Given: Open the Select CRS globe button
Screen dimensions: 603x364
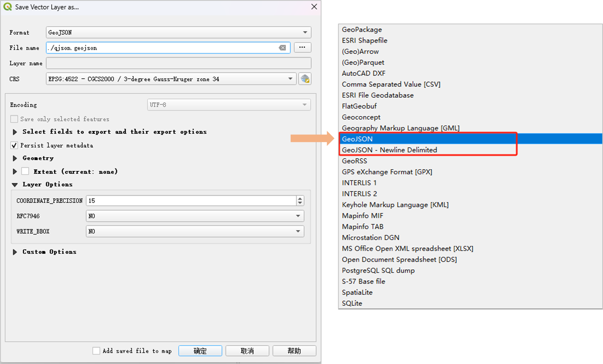Looking at the screenshot, I should [305, 79].
